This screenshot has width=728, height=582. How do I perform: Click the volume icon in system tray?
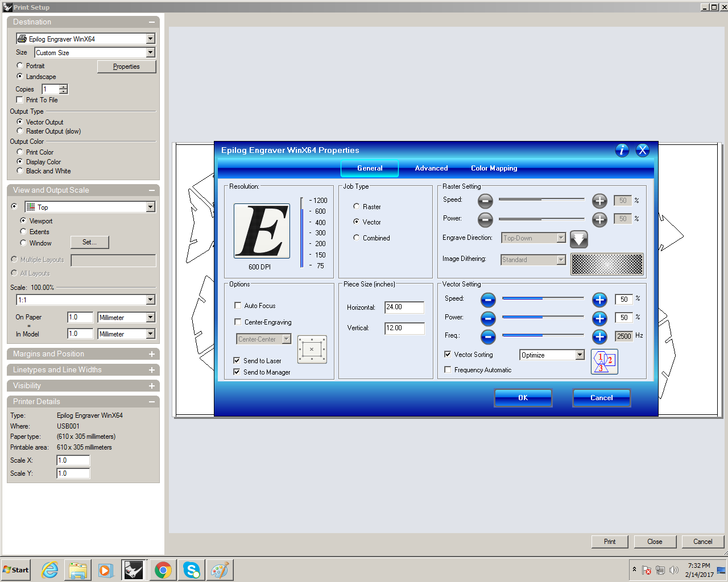[674, 570]
